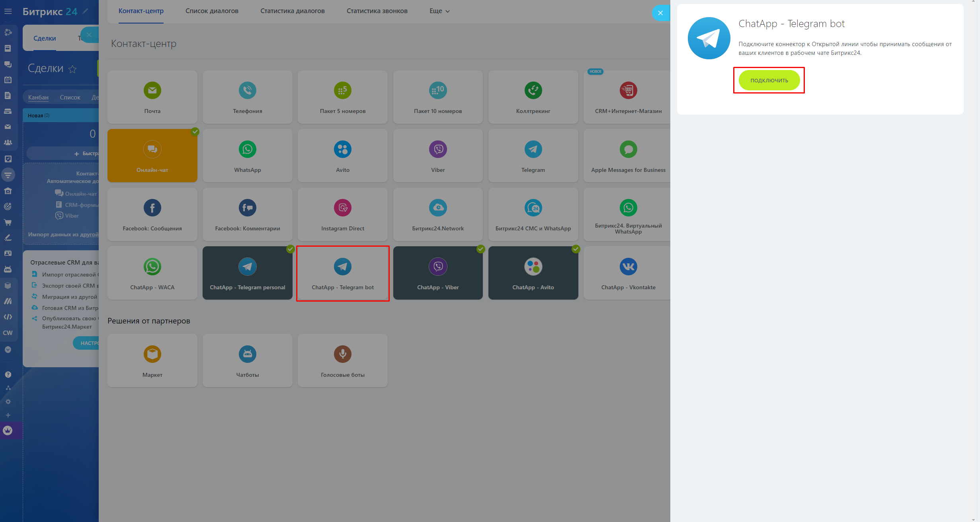This screenshot has height=522, width=980.
Task: Click the ChatApp - Telegram bot tile
Action: [x=342, y=273]
